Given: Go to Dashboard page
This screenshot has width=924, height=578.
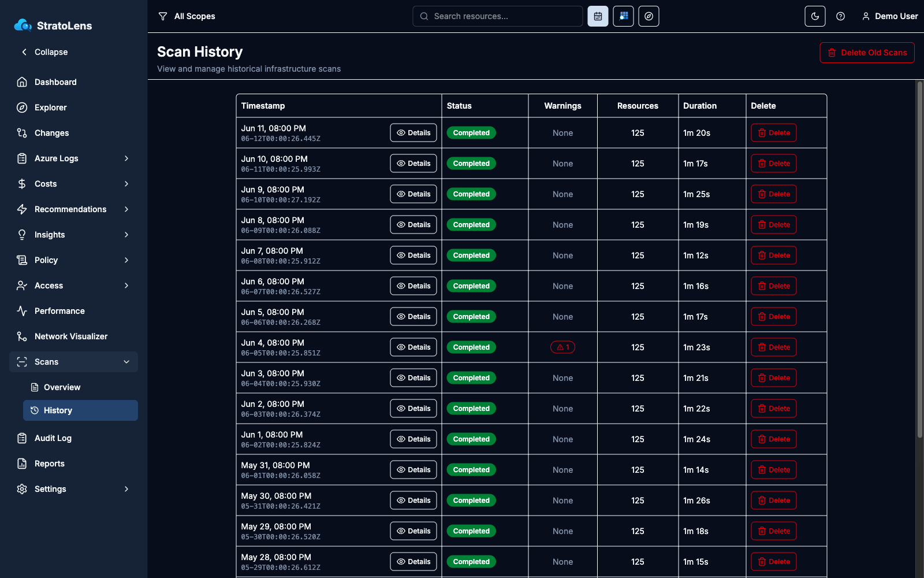Looking at the screenshot, I should point(74,82).
